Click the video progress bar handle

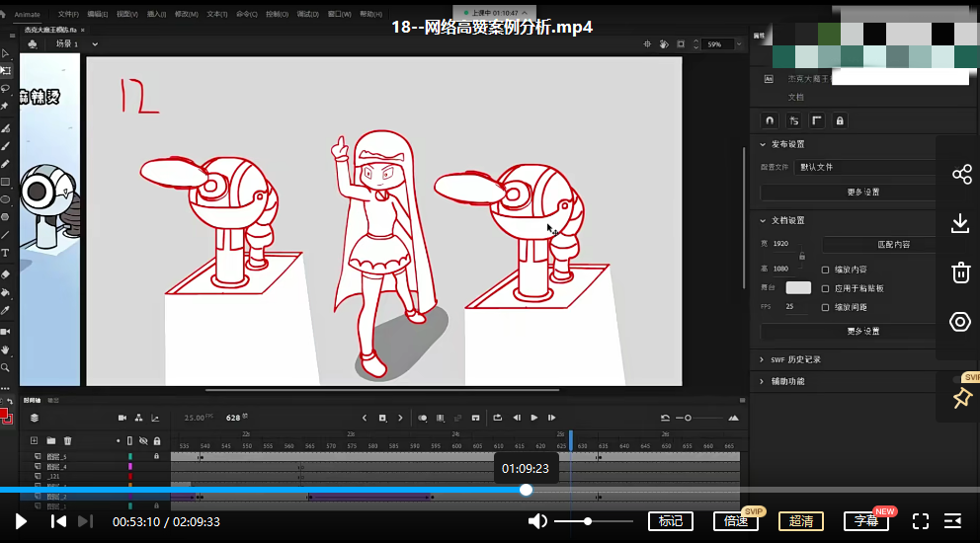click(527, 490)
